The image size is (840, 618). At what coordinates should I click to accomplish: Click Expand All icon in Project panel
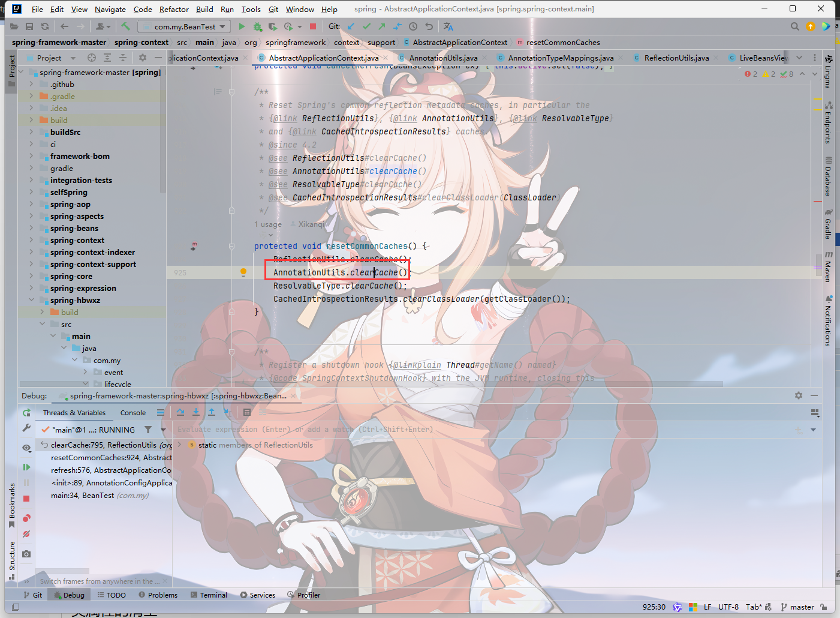(x=107, y=58)
